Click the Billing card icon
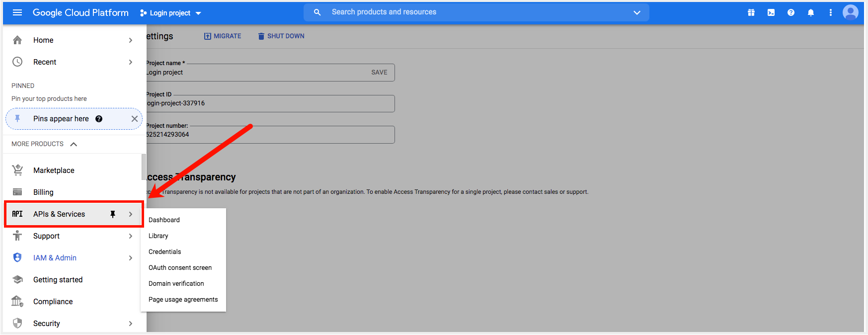Screen dimensions: 868x335 tap(17, 192)
